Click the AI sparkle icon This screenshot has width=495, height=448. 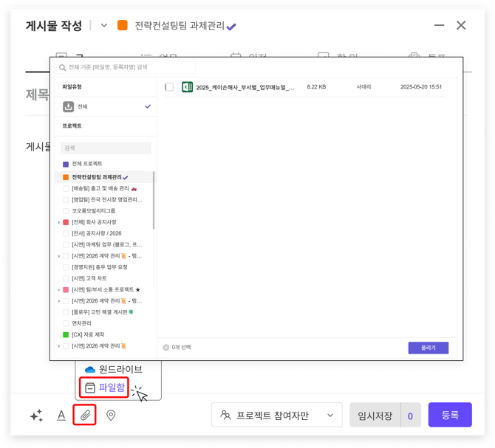click(36, 416)
